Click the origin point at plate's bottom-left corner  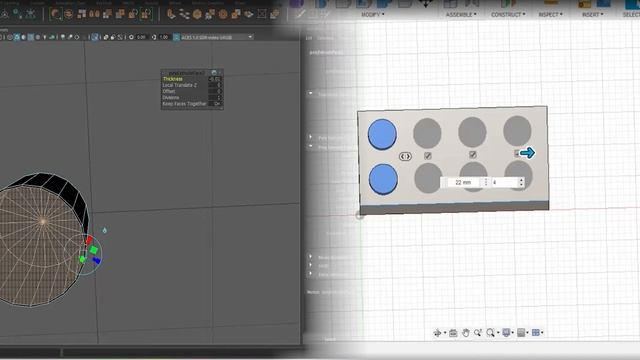[x=359, y=216]
